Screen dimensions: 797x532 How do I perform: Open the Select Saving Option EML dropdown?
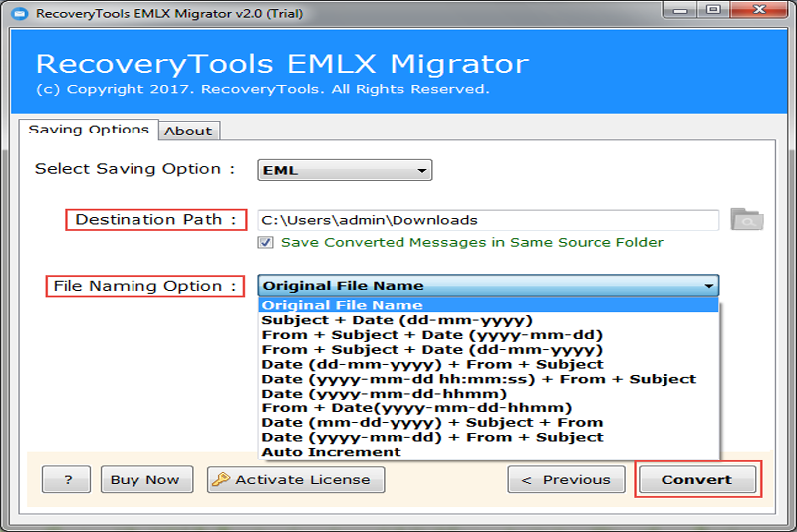click(x=345, y=170)
